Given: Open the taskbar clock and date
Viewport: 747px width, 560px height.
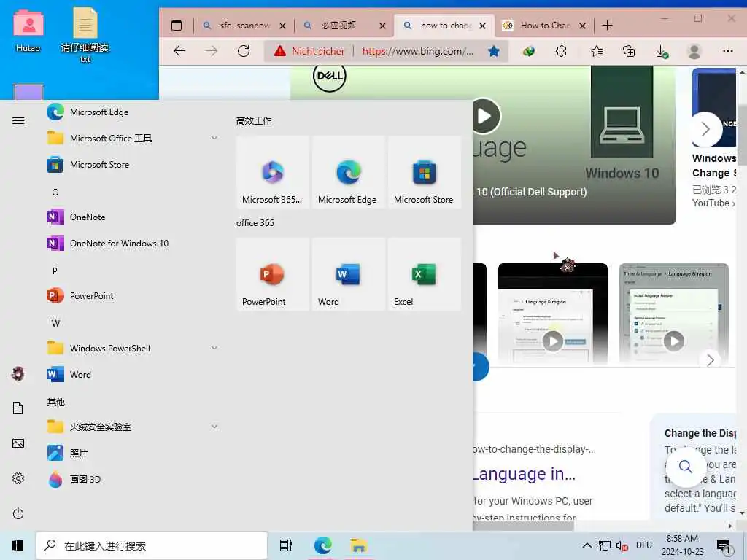Looking at the screenshot, I should point(683,545).
